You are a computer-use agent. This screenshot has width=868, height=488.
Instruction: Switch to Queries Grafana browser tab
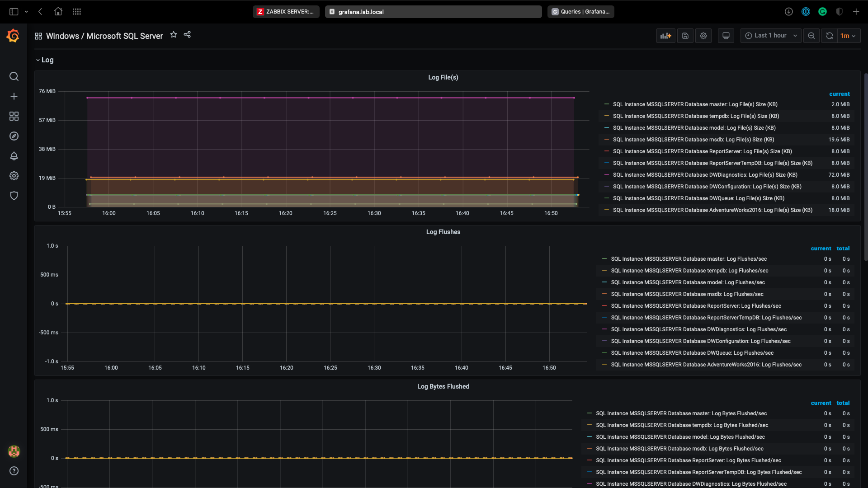(580, 12)
